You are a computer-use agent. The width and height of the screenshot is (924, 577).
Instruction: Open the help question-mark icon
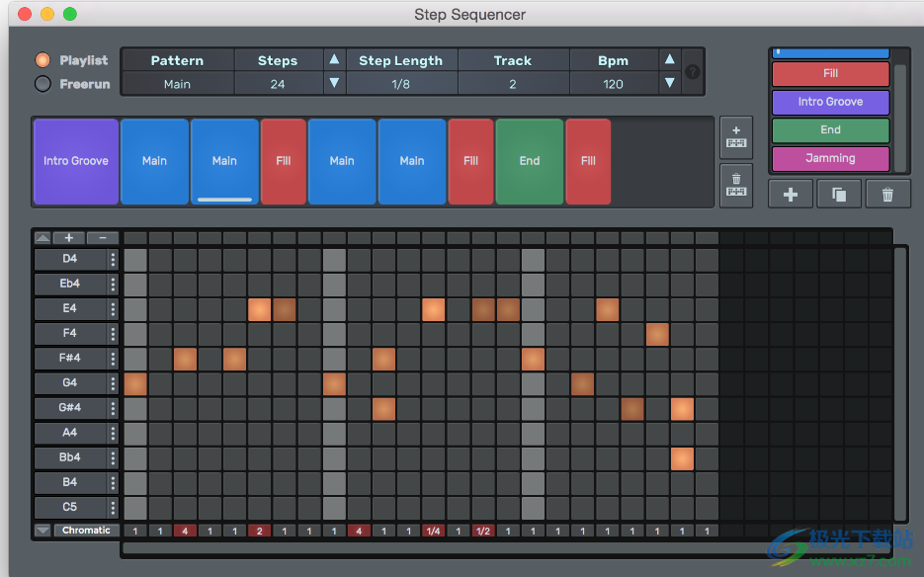692,71
